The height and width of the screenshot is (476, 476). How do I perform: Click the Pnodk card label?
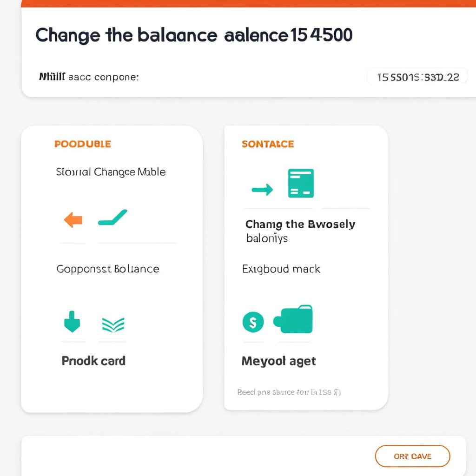pyautogui.click(x=93, y=361)
